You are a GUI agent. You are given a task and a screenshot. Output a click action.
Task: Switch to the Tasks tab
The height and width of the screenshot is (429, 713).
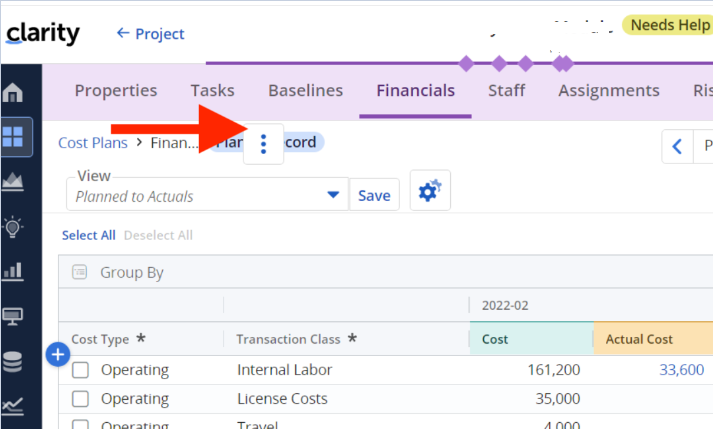(212, 90)
